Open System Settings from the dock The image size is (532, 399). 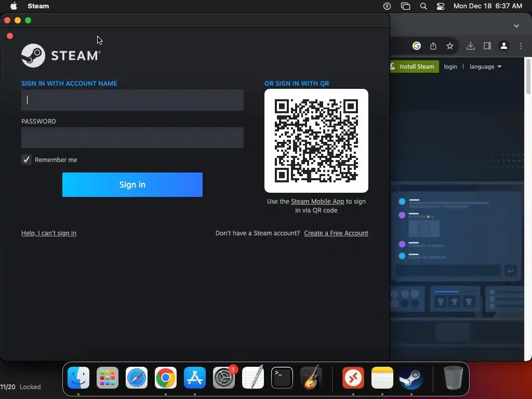(224, 378)
